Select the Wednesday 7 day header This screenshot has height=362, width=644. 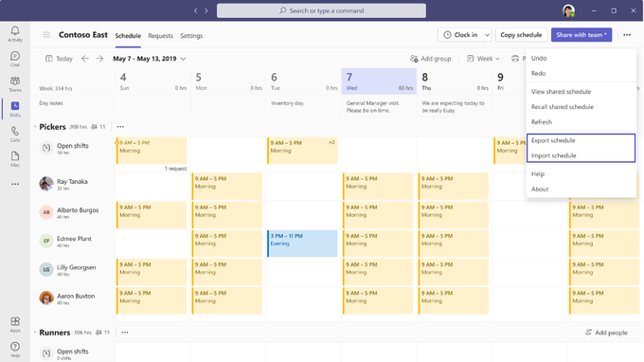tap(379, 81)
